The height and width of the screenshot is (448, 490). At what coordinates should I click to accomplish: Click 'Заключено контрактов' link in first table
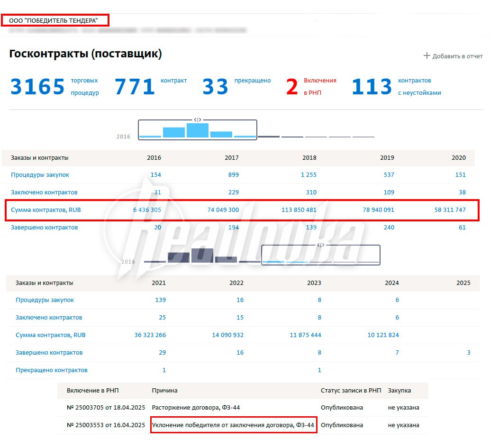coord(44,192)
